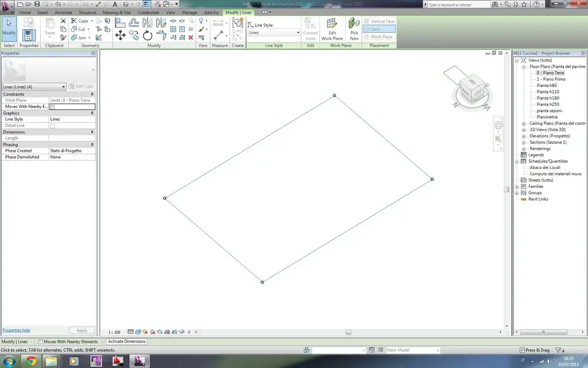The image size is (588, 368).
Task: Click the red Delete X icon
Action: tap(191, 37)
